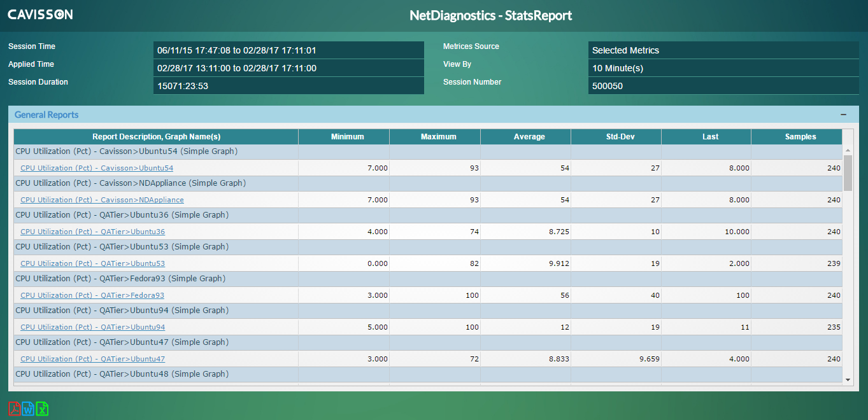868x420 pixels.
Task: Click Maximum value 72 in Ubuntu47 row
Action: coord(474,359)
